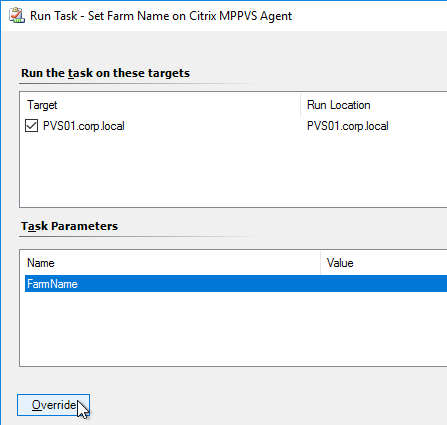Viewport: 447px width, 425px height.
Task: Click the Set Farm Name title bar text
Action: tap(190, 16)
